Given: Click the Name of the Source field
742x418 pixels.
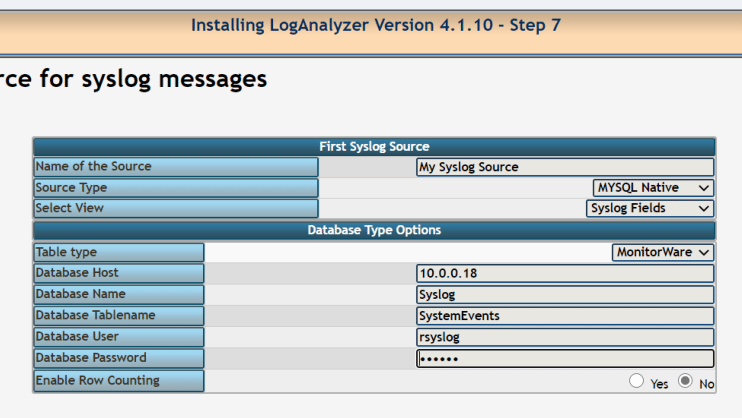Looking at the screenshot, I should pyautogui.click(x=565, y=167).
